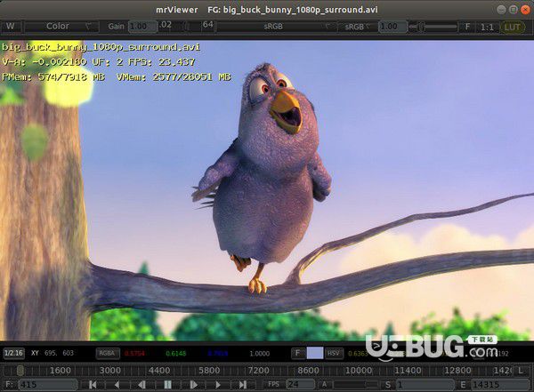Click the f-stop 64 value
The image size is (534, 392).
[x=207, y=25]
